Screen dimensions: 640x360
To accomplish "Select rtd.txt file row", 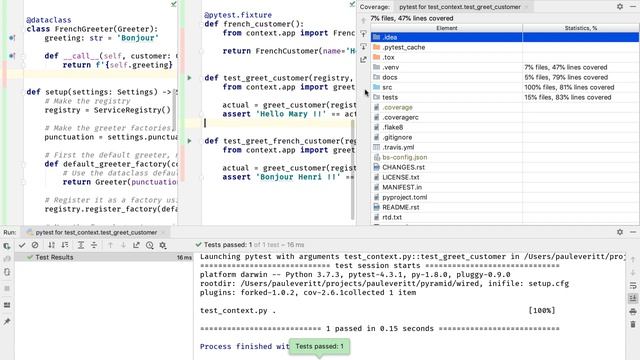I will [x=505, y=217].
